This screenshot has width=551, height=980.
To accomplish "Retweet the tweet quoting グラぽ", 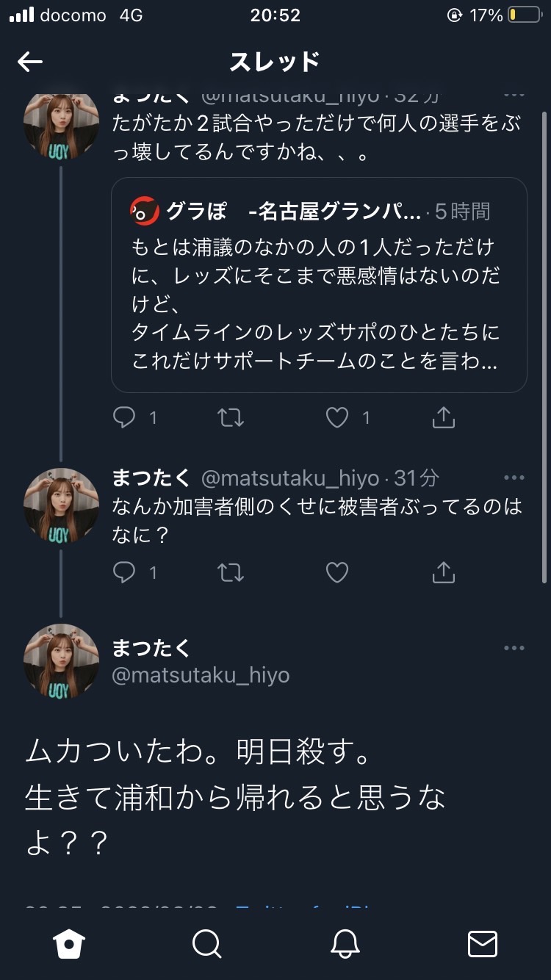I will click(x=231, y=418).
